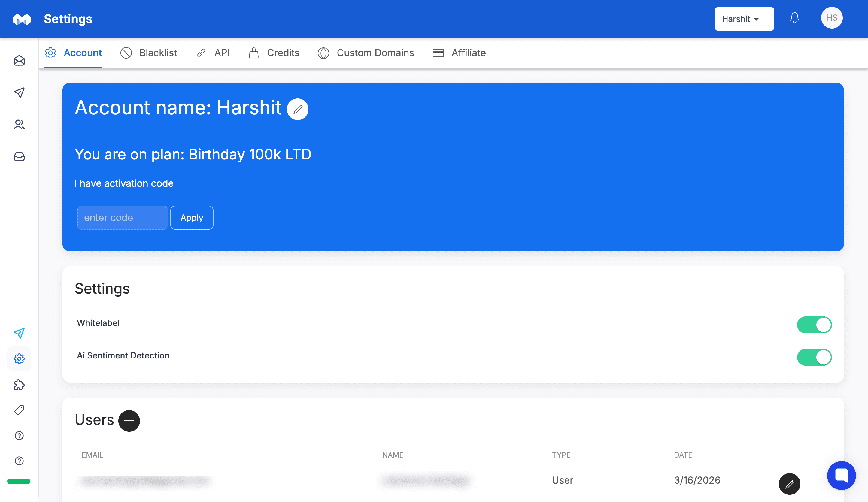Open the contacts people sidebar icon
This screenshot has height=502, width=868.
[19, 125]
